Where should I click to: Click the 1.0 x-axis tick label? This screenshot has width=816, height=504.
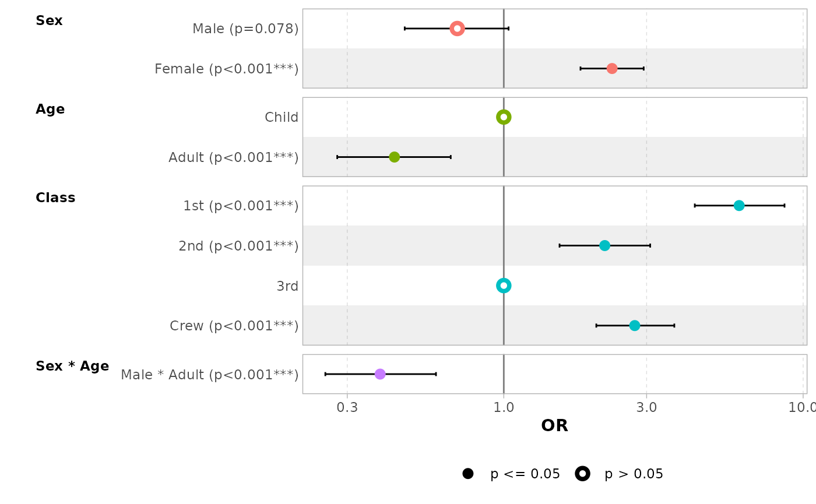click(x=504, y=407)
